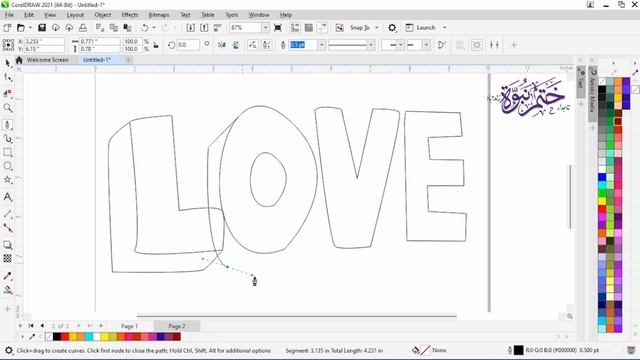Screen dimensions: 640x360
Task: Click the Export icon
Action: pos(204,28)
